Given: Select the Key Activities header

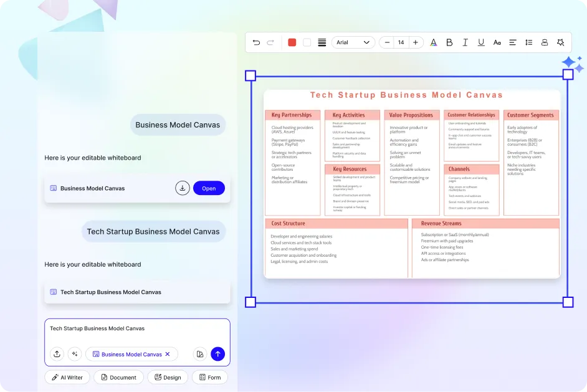Looking at the screenshot, I should click(352, 115).
